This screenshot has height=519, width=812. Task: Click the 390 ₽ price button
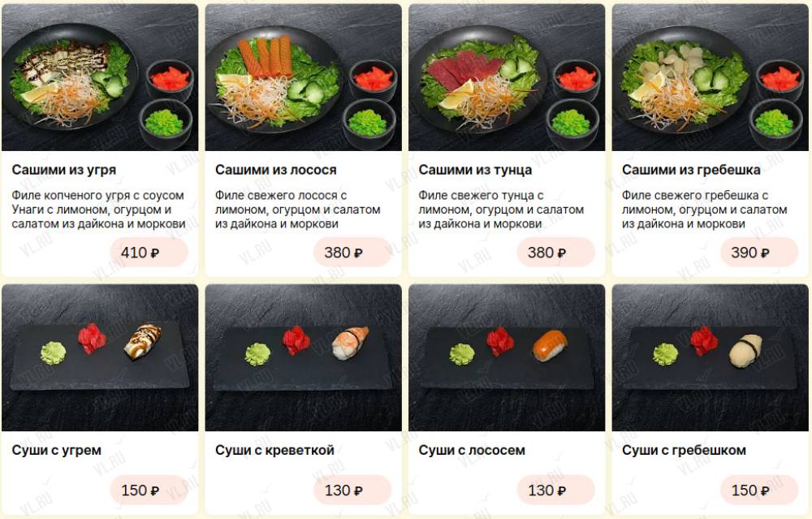click(760, 253)
